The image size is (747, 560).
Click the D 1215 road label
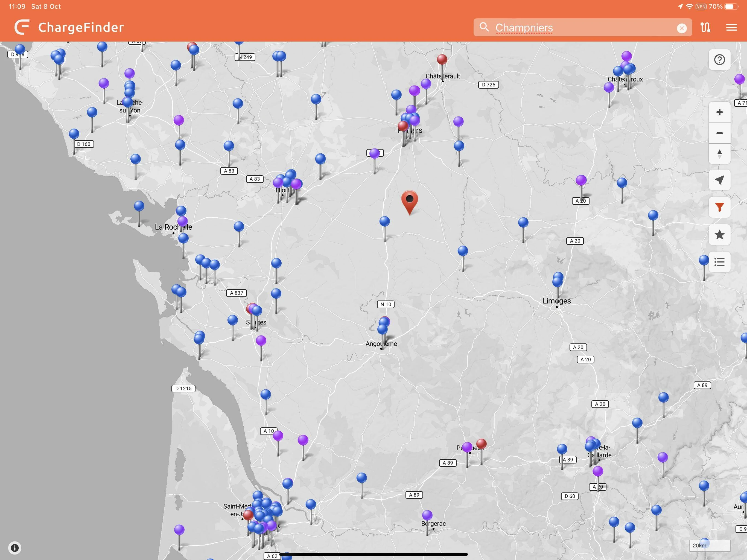click(x=183, y=389)
